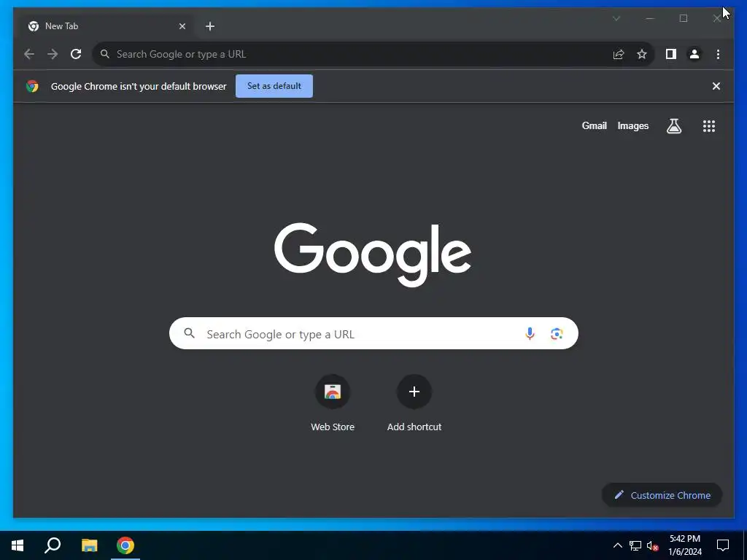Viewport: 747px width, 560px height.
Task: Open Windows taskbar search
Action: click(53, 545)
